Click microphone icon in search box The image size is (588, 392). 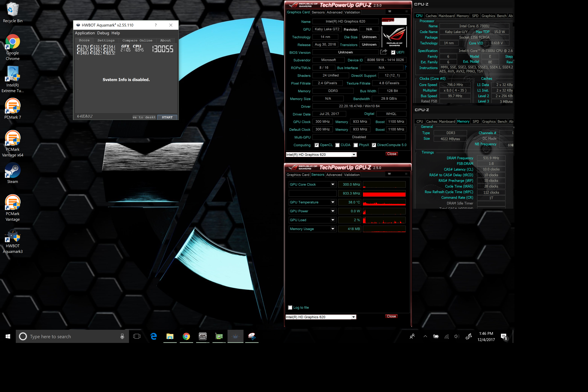[122, 337]
